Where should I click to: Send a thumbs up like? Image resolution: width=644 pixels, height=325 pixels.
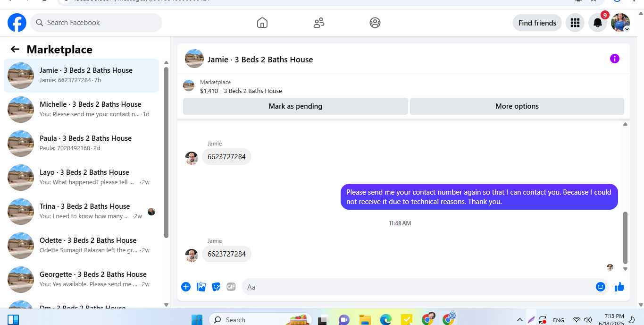(x=619, y=287)
